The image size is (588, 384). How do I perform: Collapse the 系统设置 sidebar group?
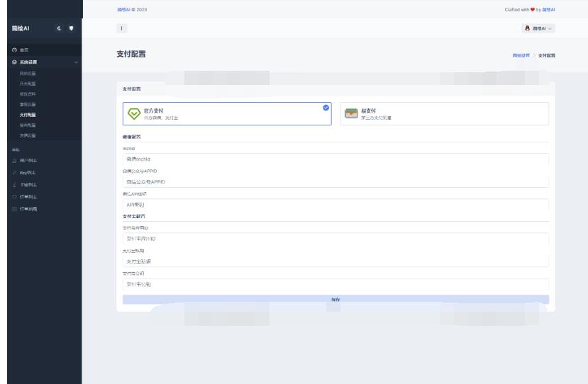pyautogui.click(x=77, y=62)
